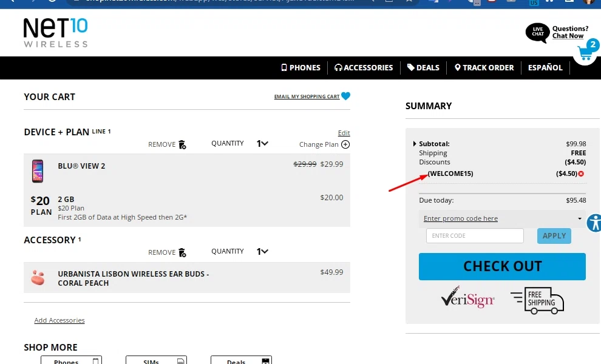Remove the accessory via trash icon
This screenshot has width=601, height=364.
click(x=183, y=252)
